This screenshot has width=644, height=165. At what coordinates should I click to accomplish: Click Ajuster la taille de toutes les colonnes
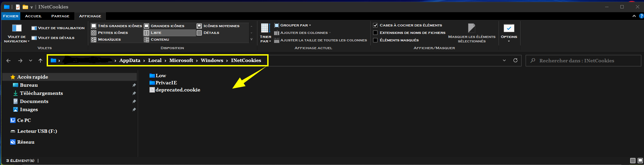coord(320,40)
